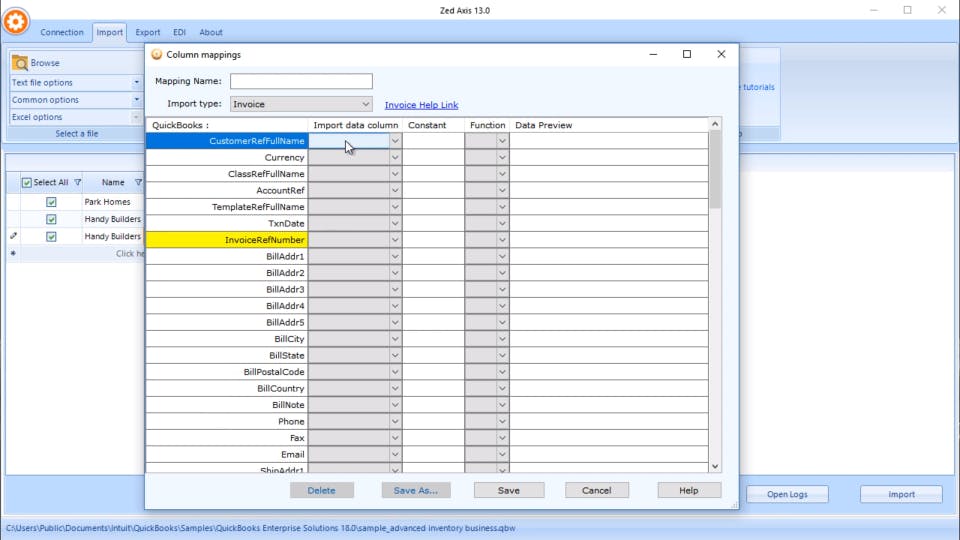960x540 pixels.
Task: Click the Delete button
Action: [321, 490]
